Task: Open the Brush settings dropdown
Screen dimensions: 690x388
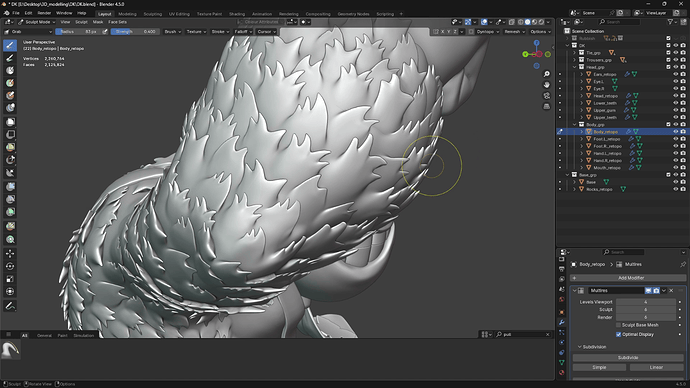Action: [x=172, y=32]
